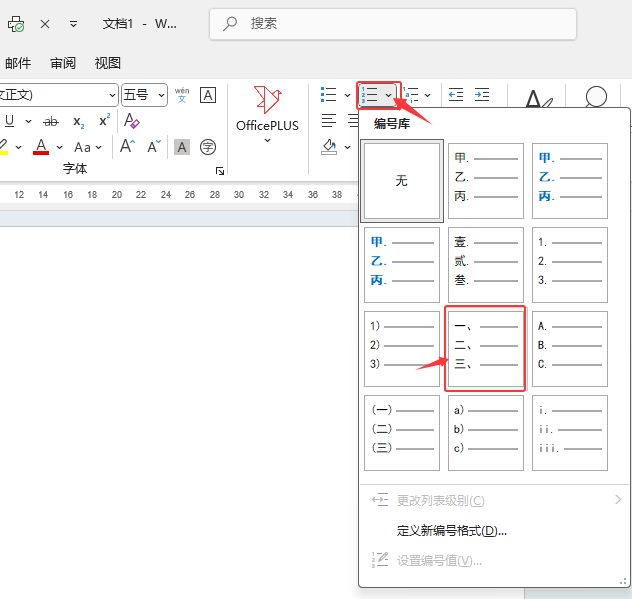Screen dimensions: 632x599
Task: Open the 视图 ribbon tab
Action: pyautogui.click(x=108, y=63)
